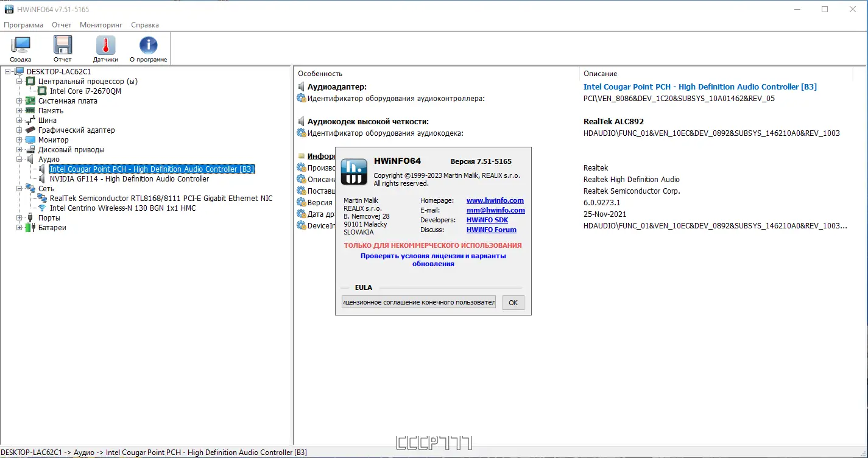Click the monitor icon beside Монитор
Viewport: 868px width, 458px height.
(x=30, y=140)
